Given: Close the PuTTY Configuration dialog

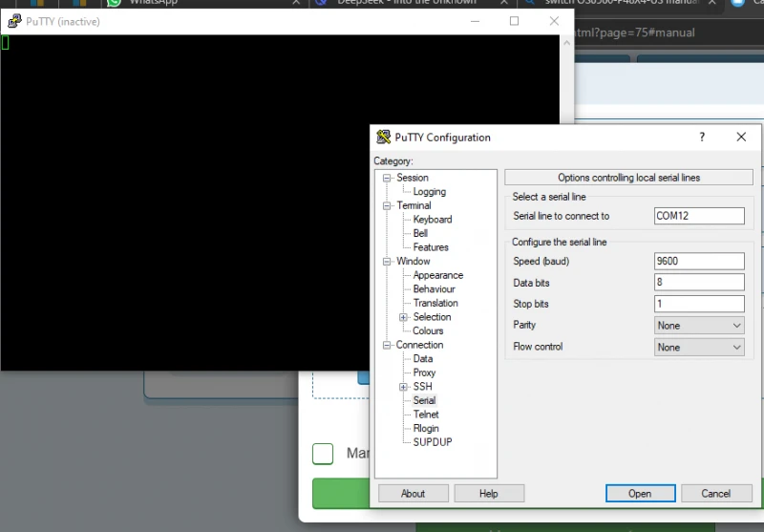Looking at the screenshot, I should click(x=741, y=137).
